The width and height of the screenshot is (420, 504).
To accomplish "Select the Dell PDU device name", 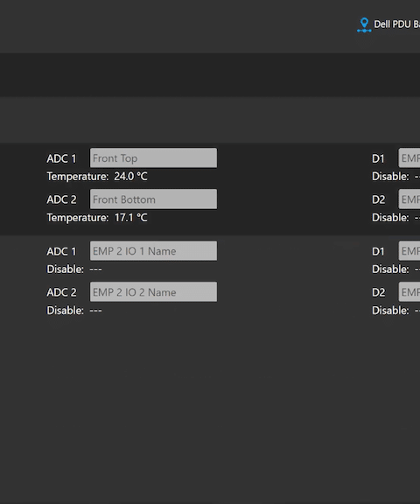I will pyautogui.click(x=397, y=24).
